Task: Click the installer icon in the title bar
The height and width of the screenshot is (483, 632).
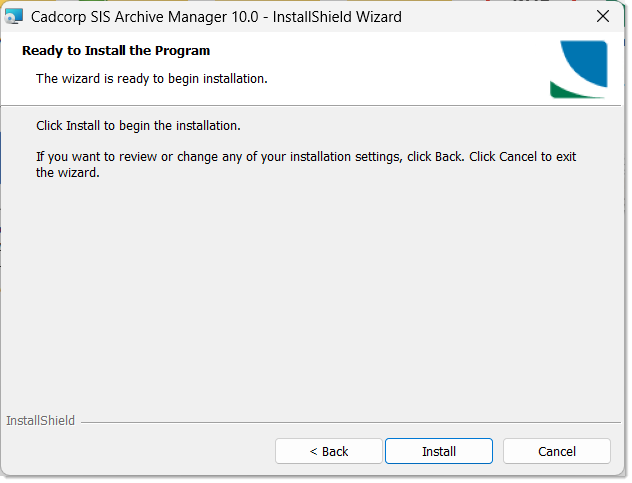Action: coord(14,17)
